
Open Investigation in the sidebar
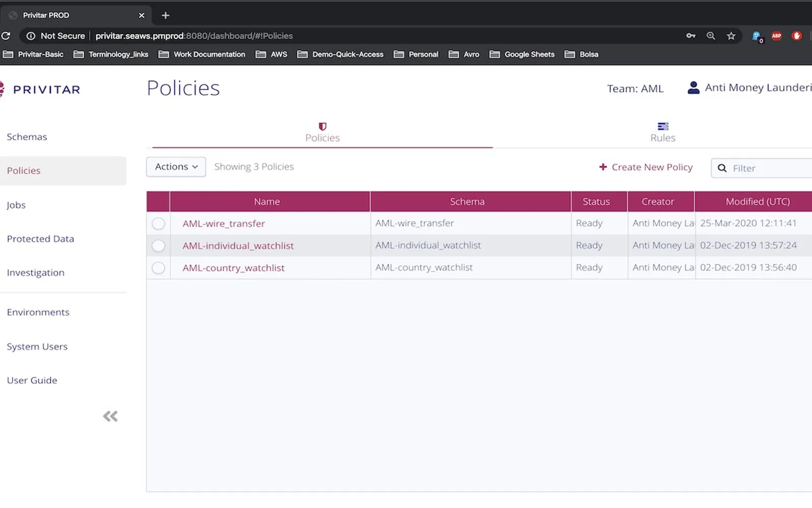coord(36,273)
